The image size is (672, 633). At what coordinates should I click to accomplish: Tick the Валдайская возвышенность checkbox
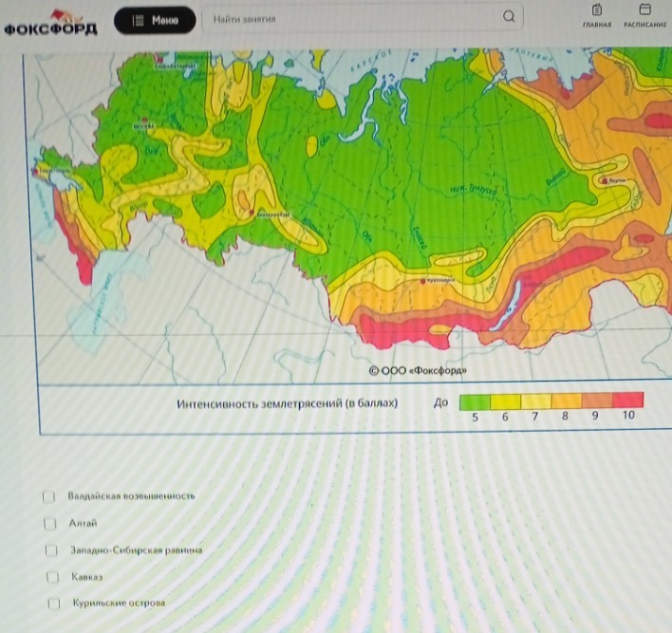(x=48, y=496)
